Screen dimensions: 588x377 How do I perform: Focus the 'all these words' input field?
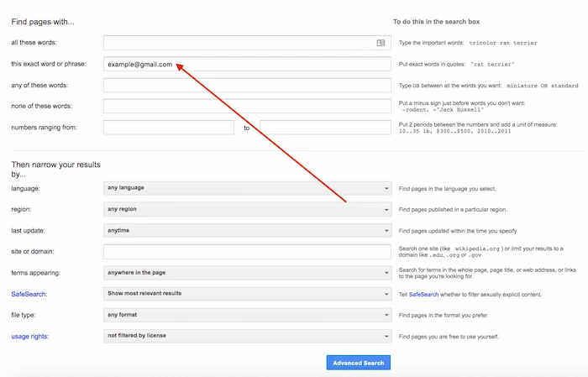click(247, 43)
